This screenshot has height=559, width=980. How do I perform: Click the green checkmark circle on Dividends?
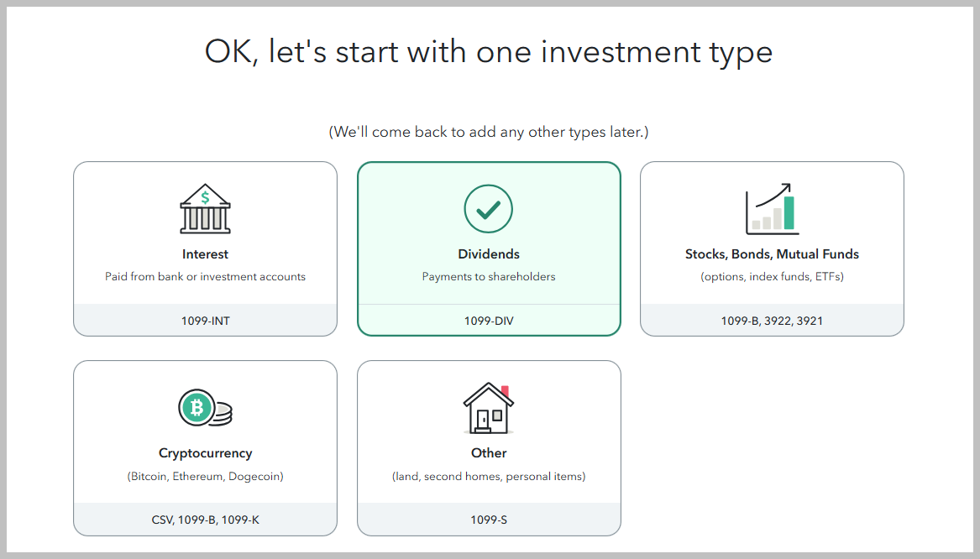pos(488,209)
